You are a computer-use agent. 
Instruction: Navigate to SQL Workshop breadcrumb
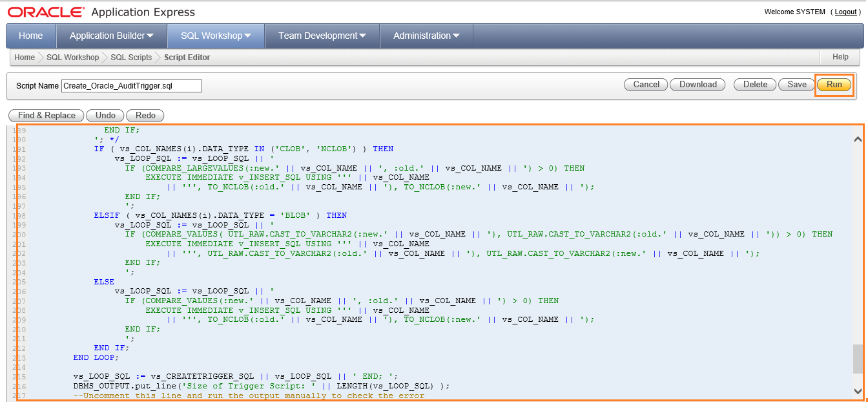(x=73, y=58)
